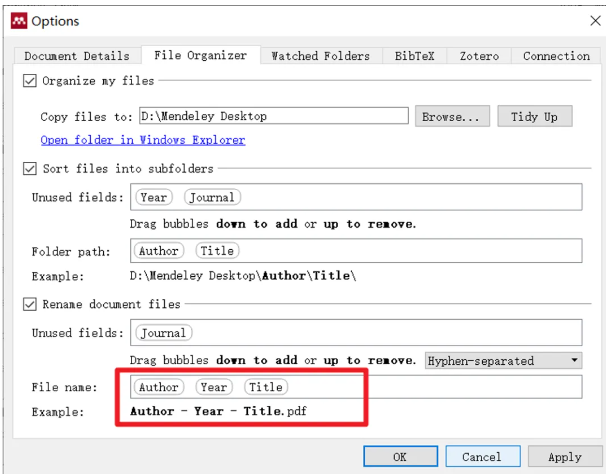Click the Browse... button
The width and height of the screenshot is (606, 474).
click(452, 116)
